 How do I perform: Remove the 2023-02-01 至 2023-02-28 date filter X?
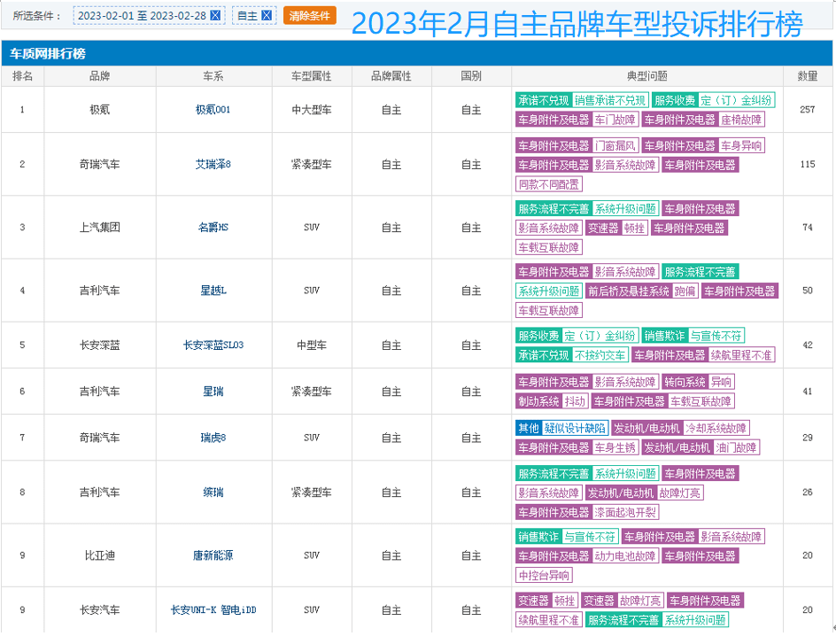[x=215, y=15]
